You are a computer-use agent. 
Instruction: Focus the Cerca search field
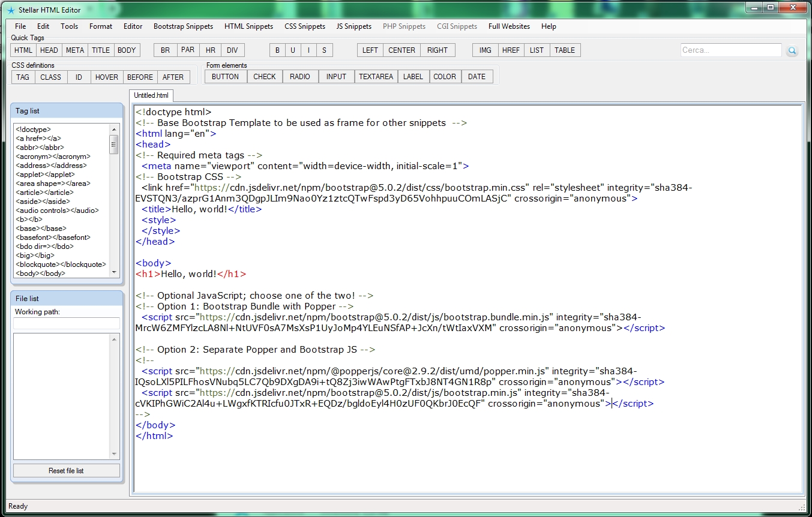coord(731,50)
